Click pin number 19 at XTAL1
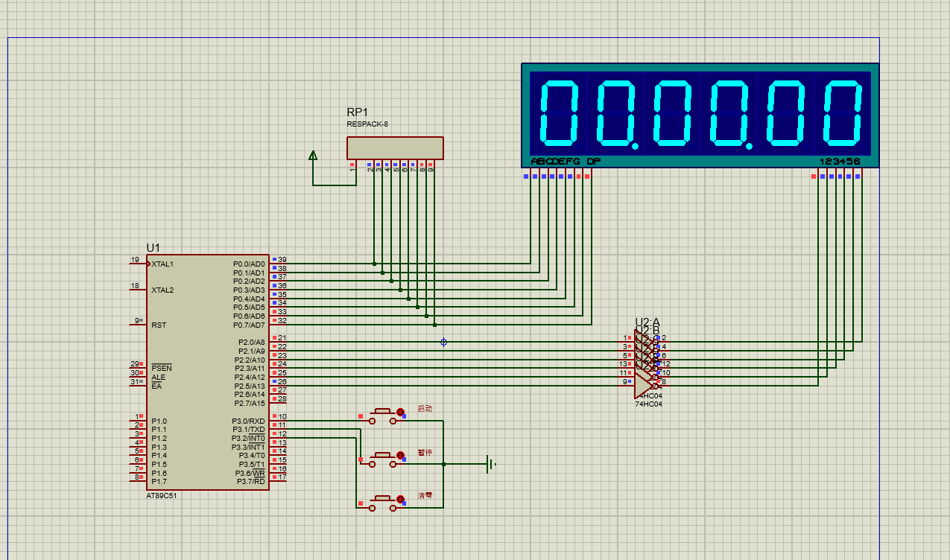 (x=135, y=260)
